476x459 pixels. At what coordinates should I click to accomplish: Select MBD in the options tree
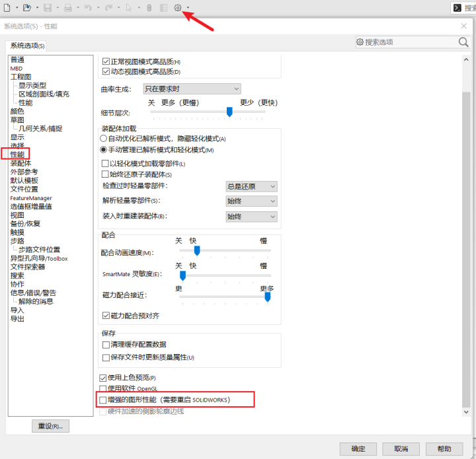[x=17, y=69]
